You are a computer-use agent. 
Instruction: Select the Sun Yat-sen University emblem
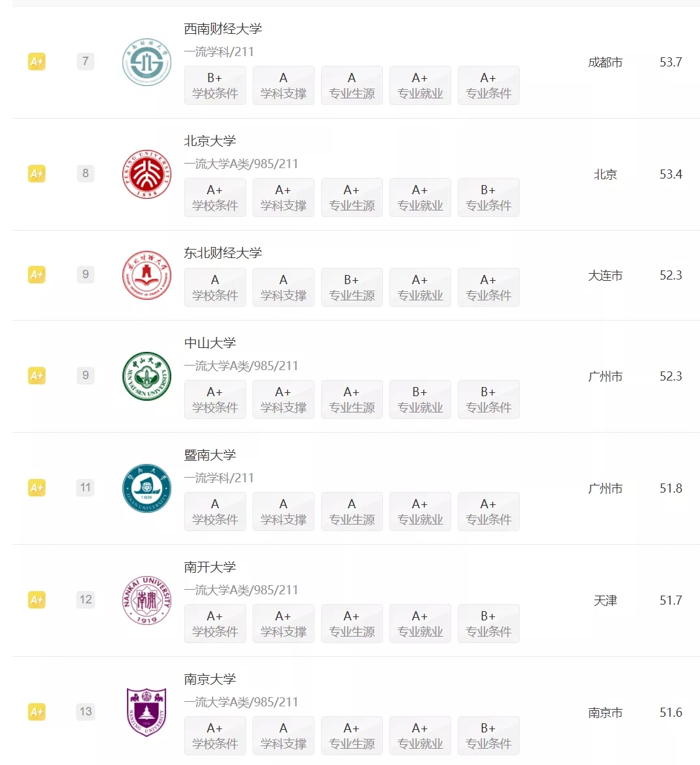coord(147,376)
